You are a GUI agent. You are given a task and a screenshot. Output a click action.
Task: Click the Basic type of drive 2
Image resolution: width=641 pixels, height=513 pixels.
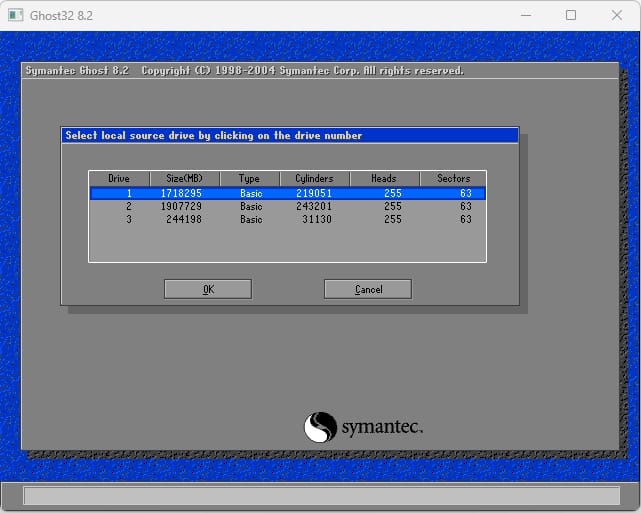click(x=251, y=206)
